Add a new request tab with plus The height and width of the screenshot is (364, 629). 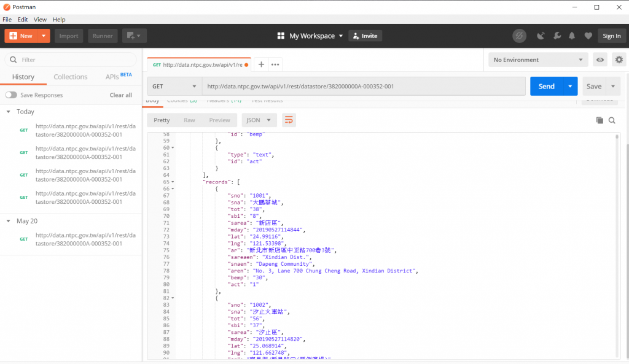pos(261,64)
